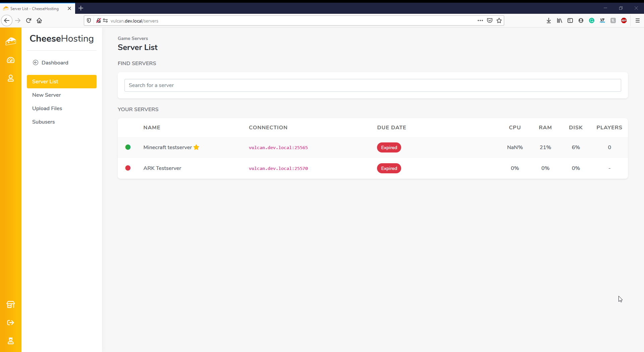
Task: Open the store icon in sidebar
Action: 11,305
